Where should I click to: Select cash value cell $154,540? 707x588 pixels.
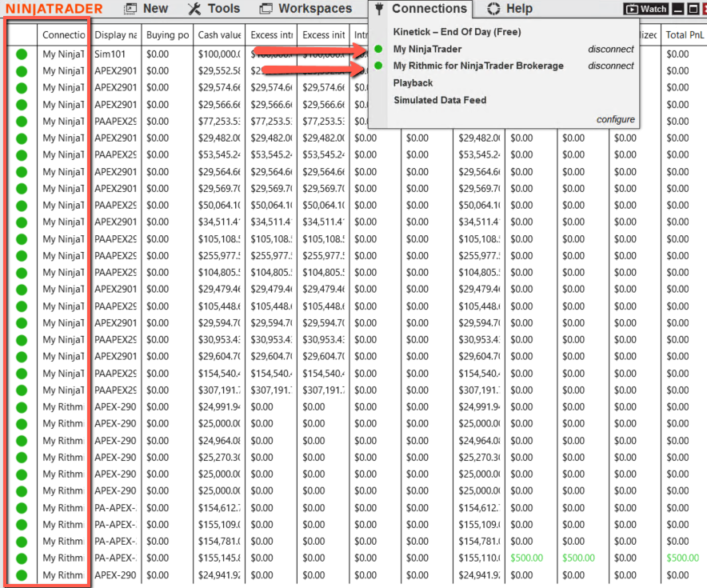pos(219,374)
